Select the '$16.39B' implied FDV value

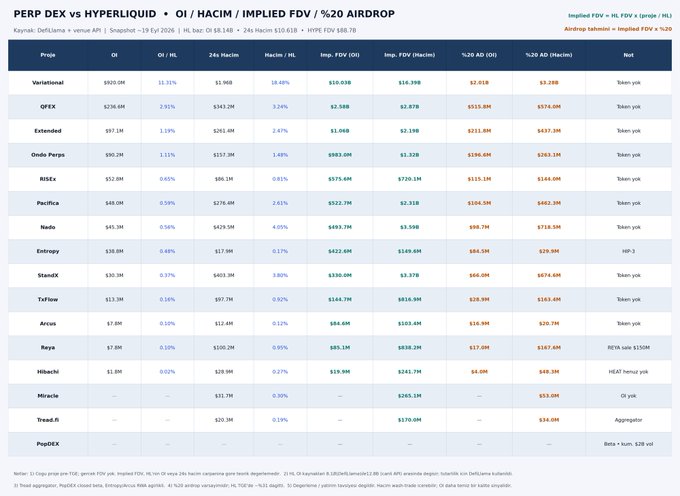click(x=409, y=83)
